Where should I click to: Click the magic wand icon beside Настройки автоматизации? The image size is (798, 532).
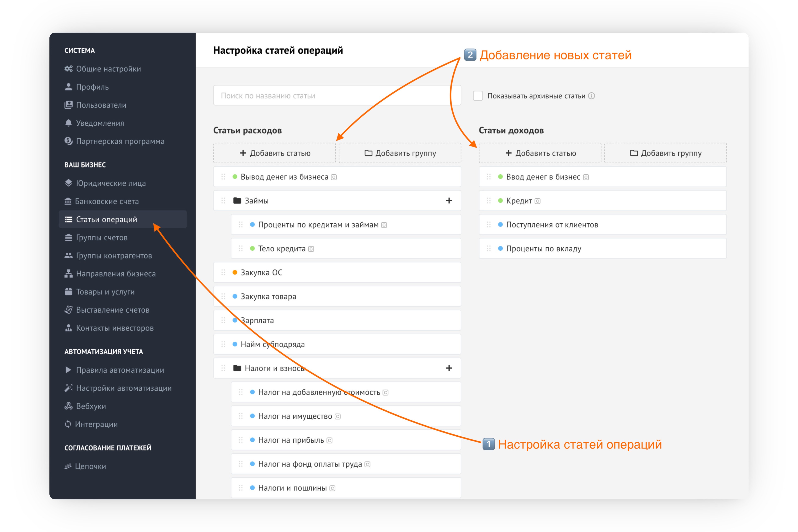[69, 388]
